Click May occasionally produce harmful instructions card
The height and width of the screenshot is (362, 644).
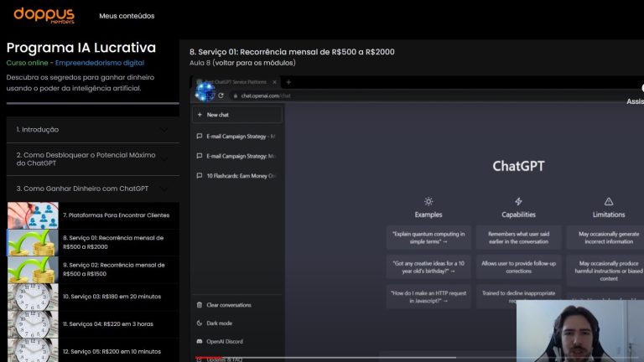point(605,271)
